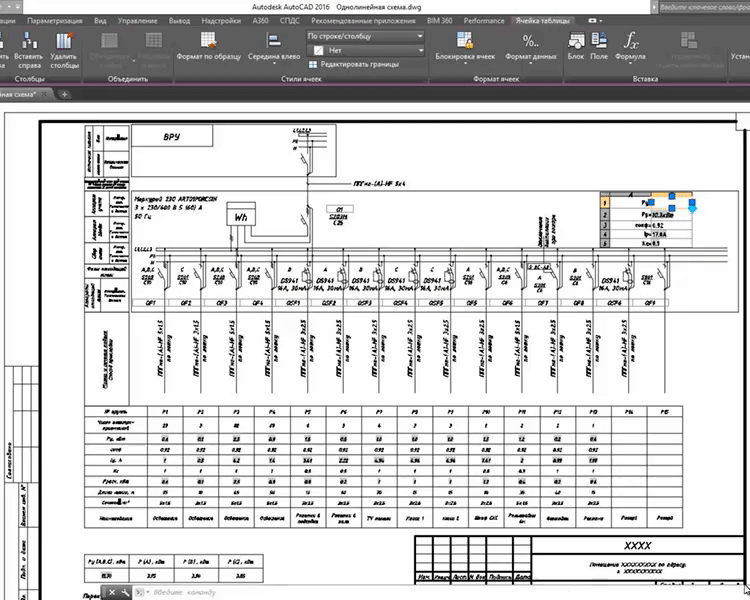The image size is (750, 600).
Task: Click the Формат данных percent icon
Action: [530, 41]
